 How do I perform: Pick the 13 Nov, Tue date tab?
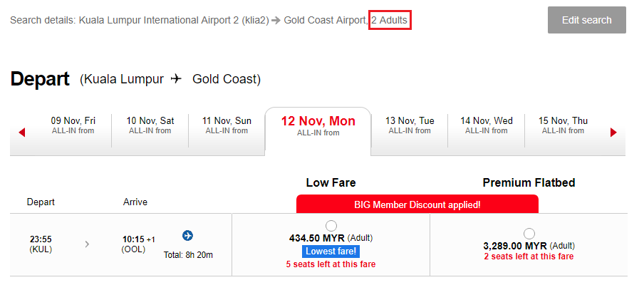click(x=410, y=125)
